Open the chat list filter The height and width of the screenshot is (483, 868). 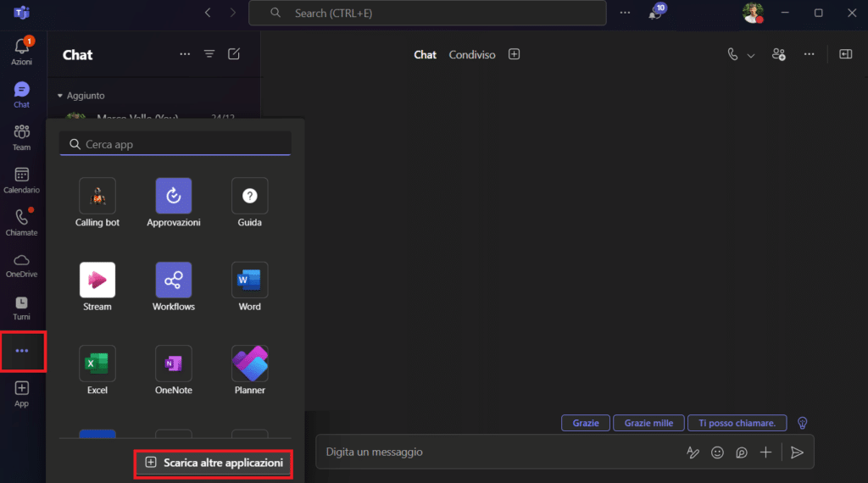209,54
